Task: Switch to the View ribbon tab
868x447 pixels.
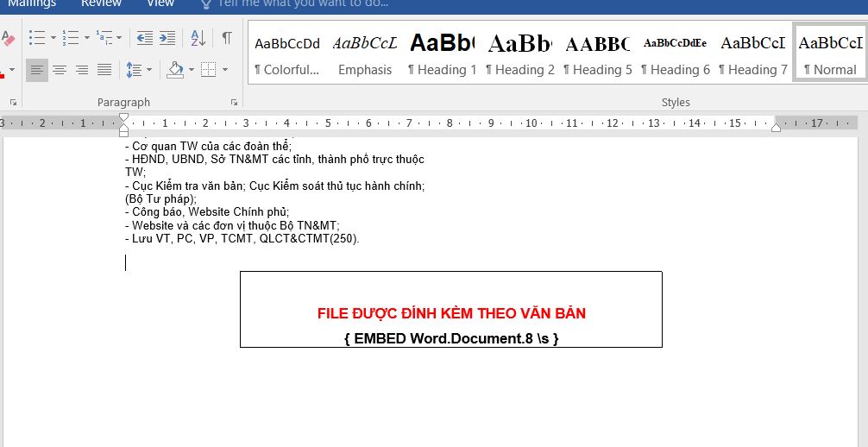Action: pos(160,3)
